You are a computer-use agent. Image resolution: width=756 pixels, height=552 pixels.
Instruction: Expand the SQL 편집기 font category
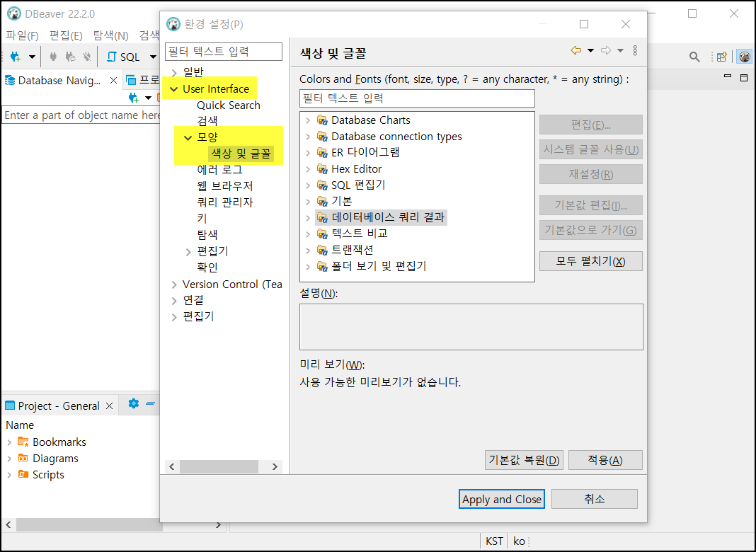click(308, 185)
